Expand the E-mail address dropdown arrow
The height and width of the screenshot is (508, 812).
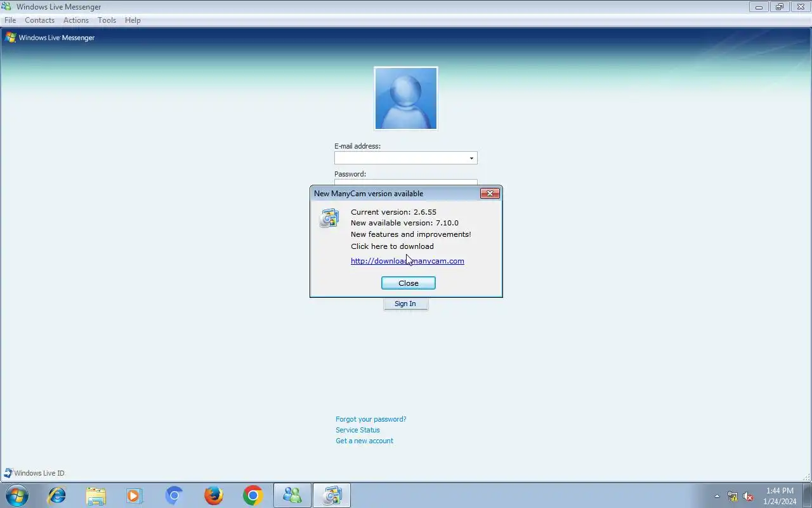point(471,158)
